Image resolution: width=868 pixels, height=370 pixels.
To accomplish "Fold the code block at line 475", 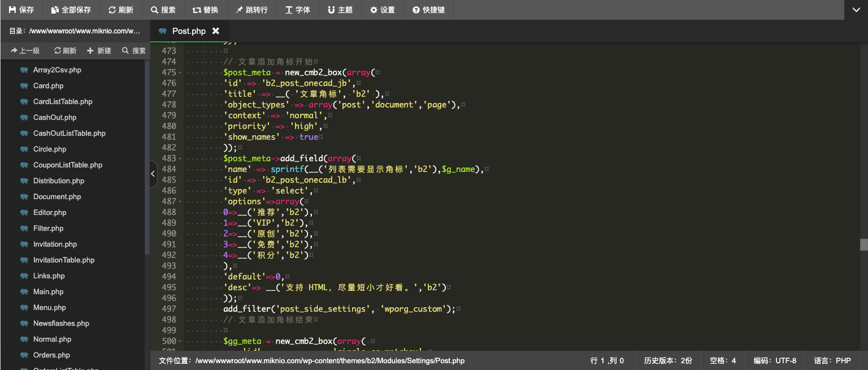I will (180, 72).
